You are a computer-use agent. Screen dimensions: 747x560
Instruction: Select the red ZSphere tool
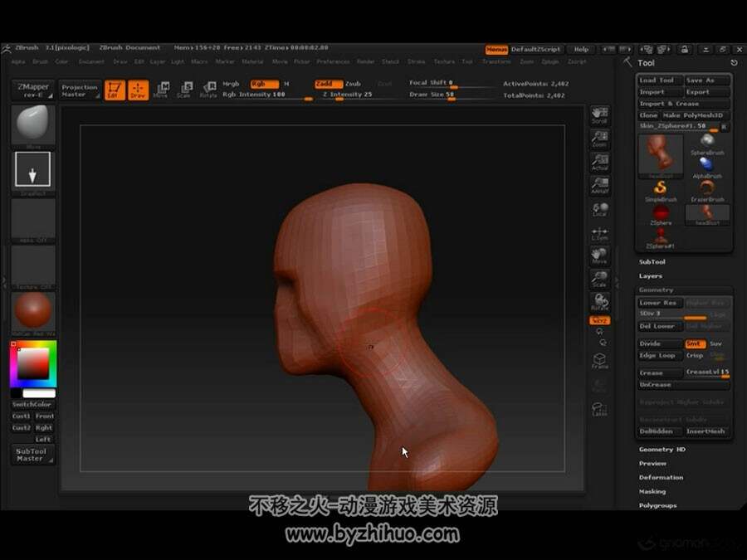[x=661, y=215]
